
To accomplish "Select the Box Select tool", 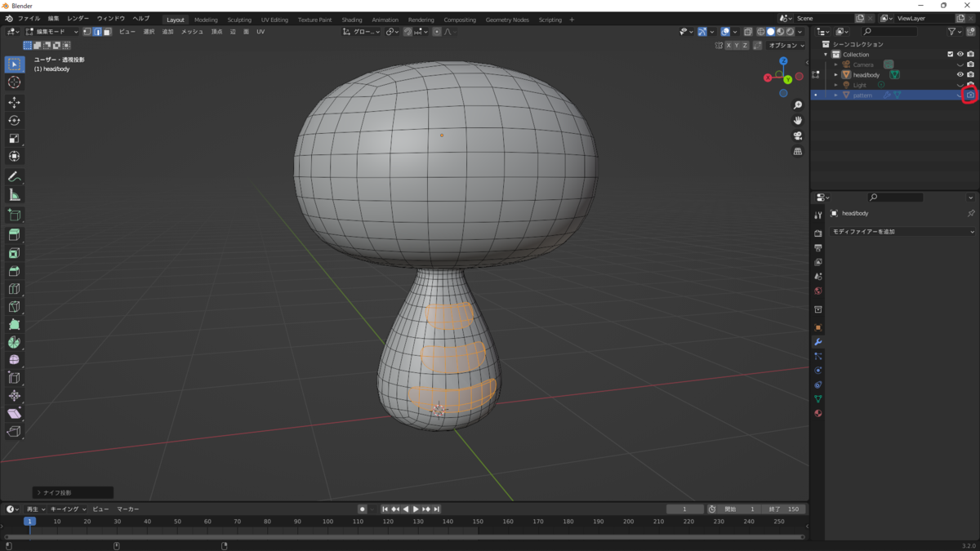I will [14, 64].
